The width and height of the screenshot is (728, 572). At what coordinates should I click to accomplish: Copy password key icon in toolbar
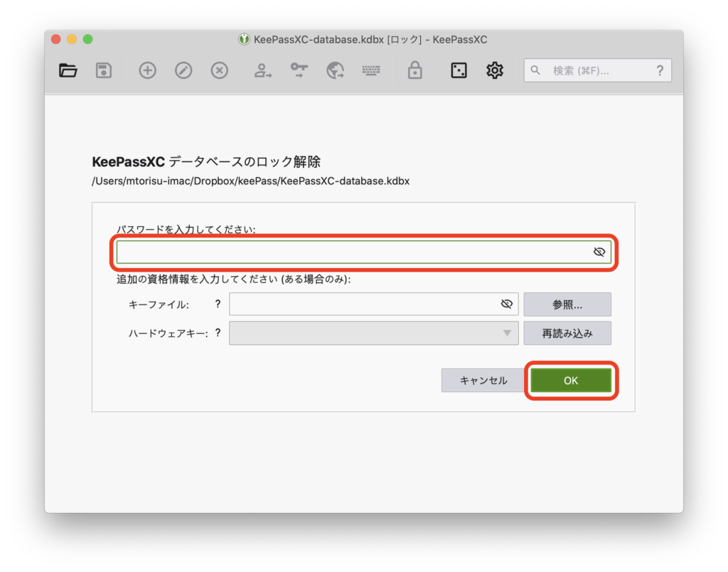[299, 70]
